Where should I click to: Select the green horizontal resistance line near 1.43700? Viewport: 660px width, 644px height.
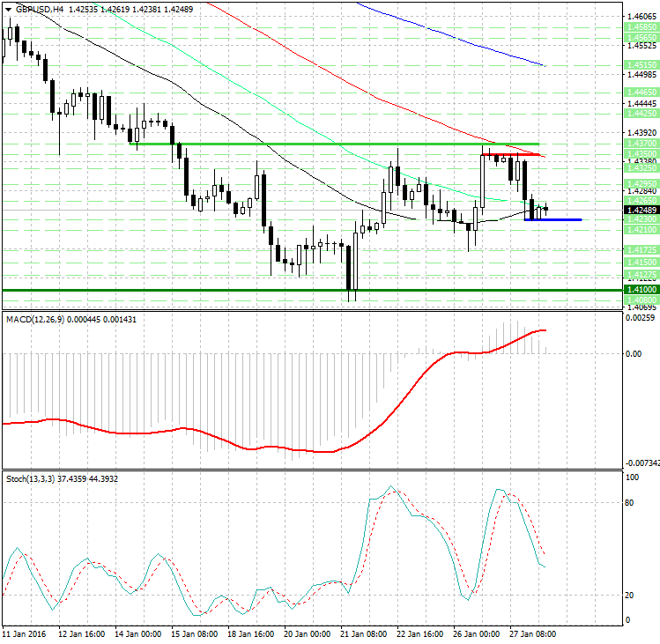tap(335, 144)
